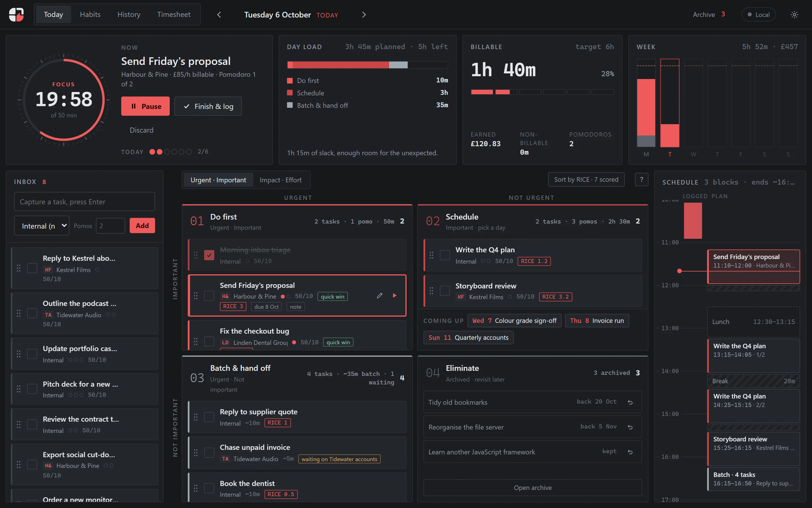Click the Day Load progress bar
Image resolution: width=812 pixels, height=508 pixels.
click(x=367, y=65)
